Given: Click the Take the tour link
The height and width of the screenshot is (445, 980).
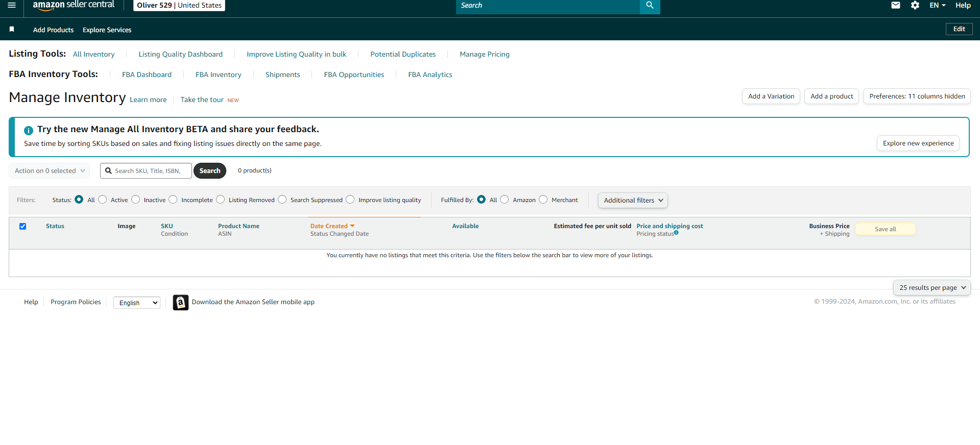Looking at the screenshot, I should (202, 100).
